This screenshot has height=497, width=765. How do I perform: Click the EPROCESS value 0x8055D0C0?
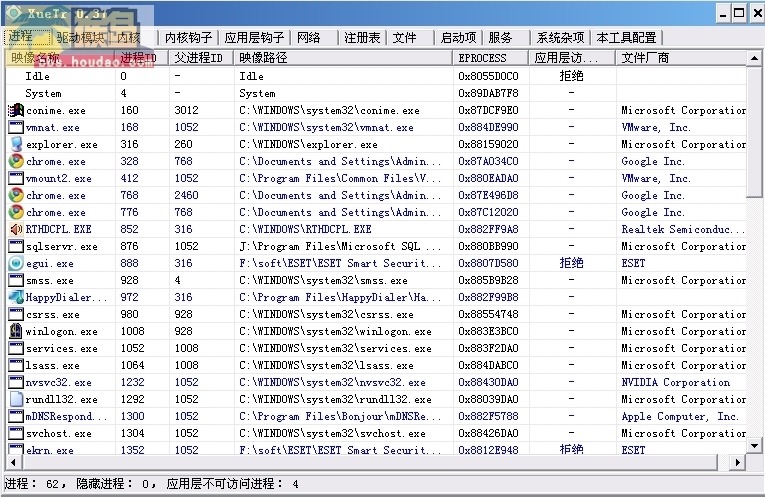[x=488, y=76]
